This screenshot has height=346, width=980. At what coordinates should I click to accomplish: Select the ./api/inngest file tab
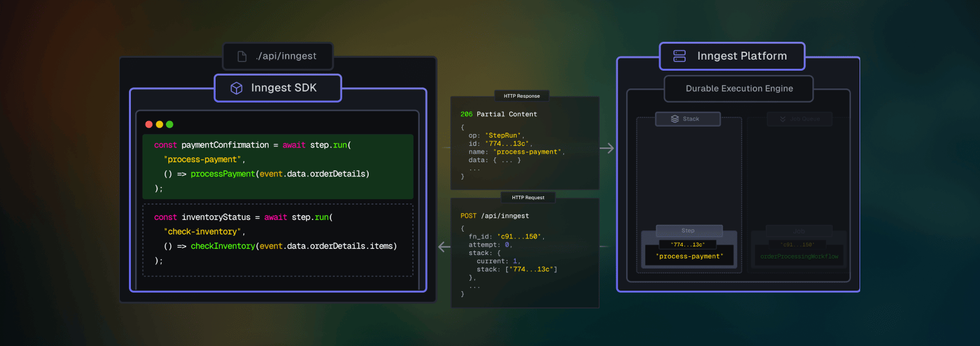click(278, 57)
